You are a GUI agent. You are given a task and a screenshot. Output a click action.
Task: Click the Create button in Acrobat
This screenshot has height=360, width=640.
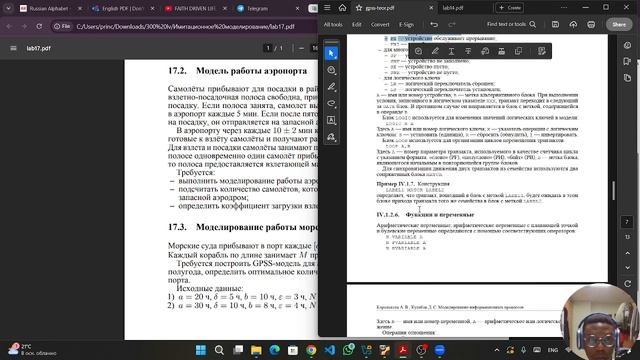tap(510, 8)
